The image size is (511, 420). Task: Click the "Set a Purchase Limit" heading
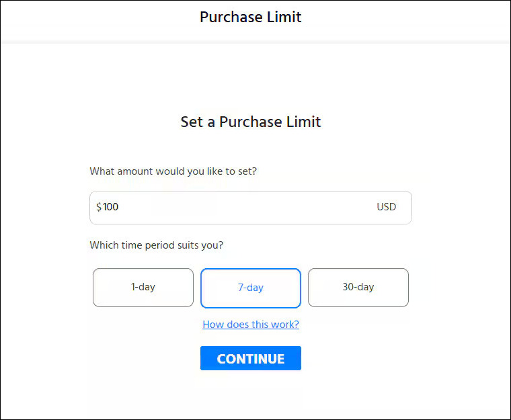pos(251,122)
